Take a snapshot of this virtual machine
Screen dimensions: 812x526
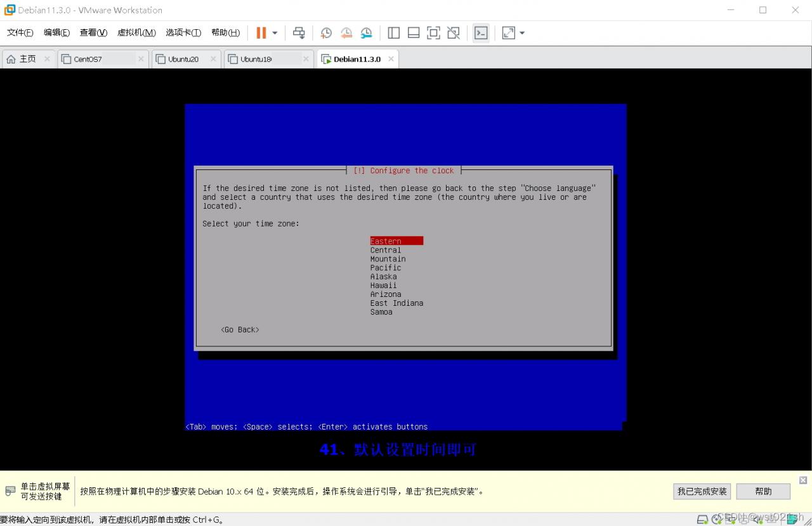click(326, 33)
